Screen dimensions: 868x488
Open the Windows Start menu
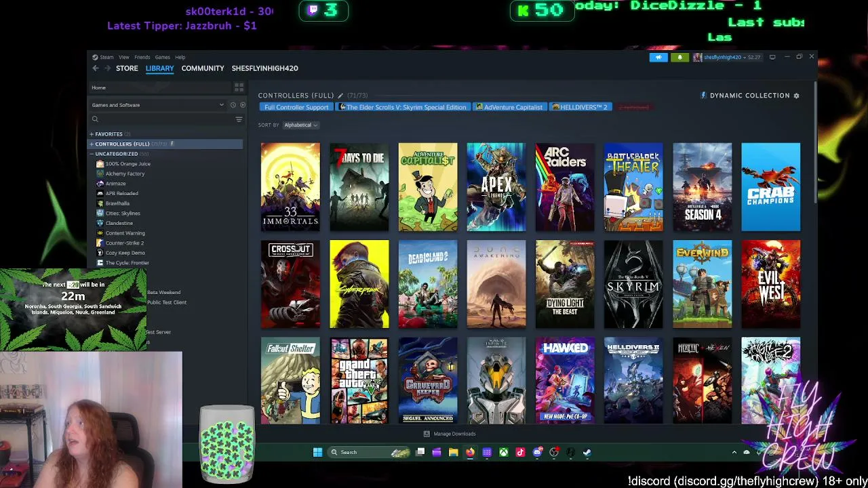(317, 452)
